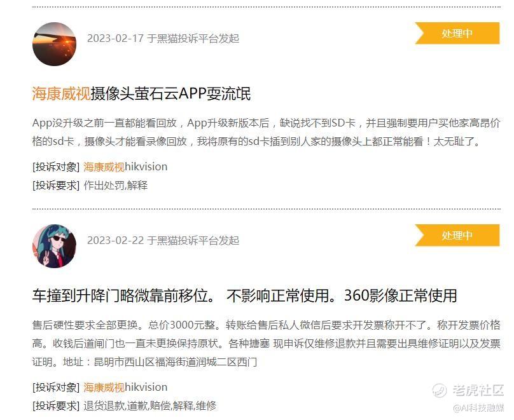This screenshot has height=420, width=514.
Task: Click 作出处罚,解释 complaint demand text
Action: pyautogui.click(x=116, y=186)
